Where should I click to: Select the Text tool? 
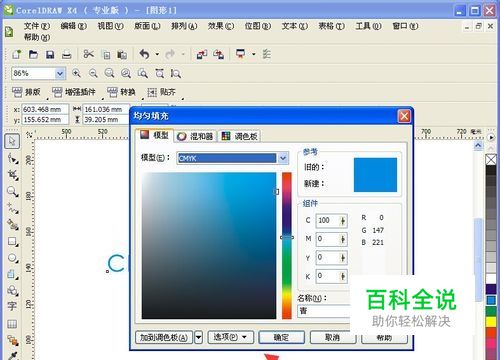12,306
